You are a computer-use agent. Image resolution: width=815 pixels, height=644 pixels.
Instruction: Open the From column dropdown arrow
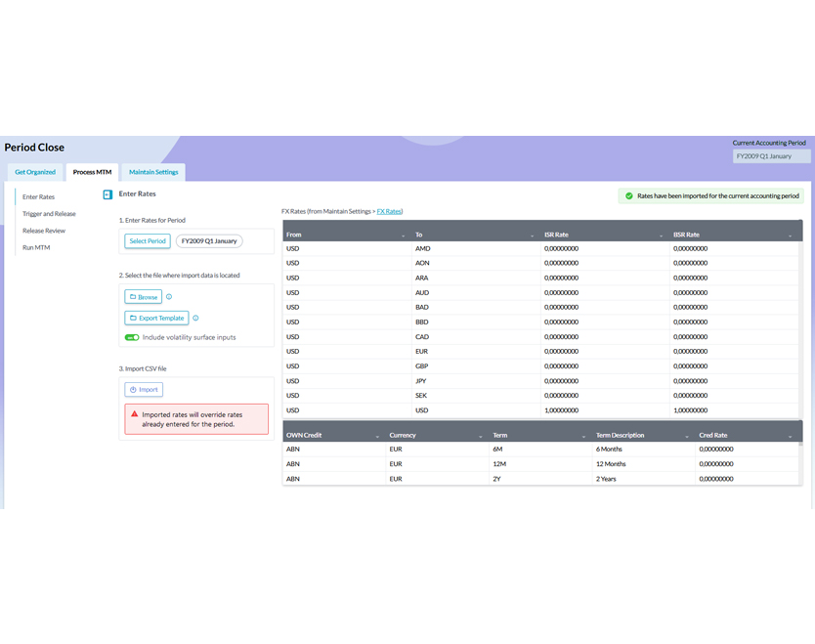403,236
